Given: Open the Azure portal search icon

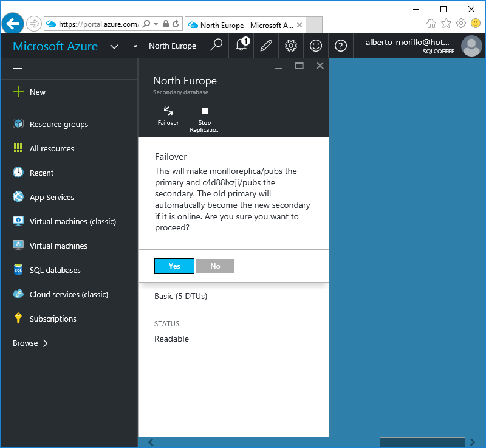Looking at the screenshot, I should (x=216, y=45).
